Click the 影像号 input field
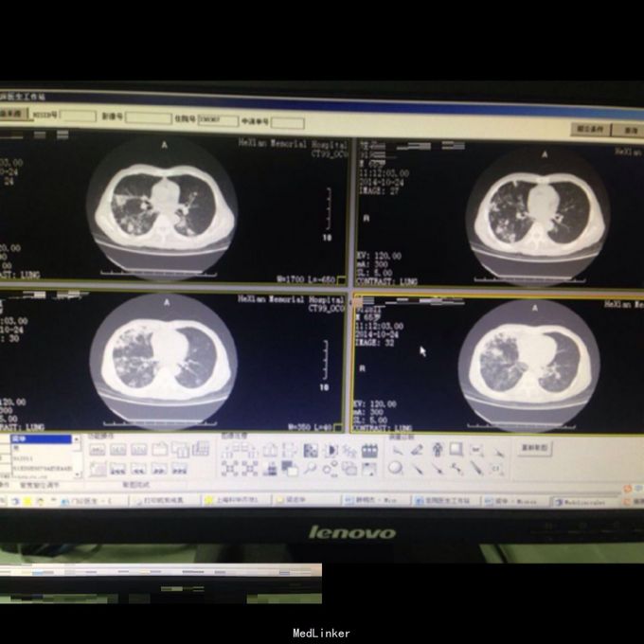Screen dimensions: 644x644 (148, 117)
